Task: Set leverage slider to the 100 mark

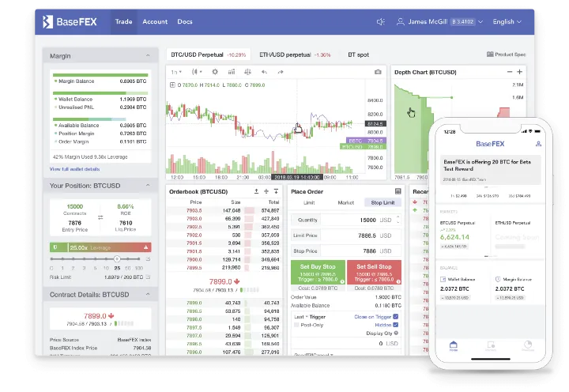Action: pyautogui.click(x=138, y=258)
